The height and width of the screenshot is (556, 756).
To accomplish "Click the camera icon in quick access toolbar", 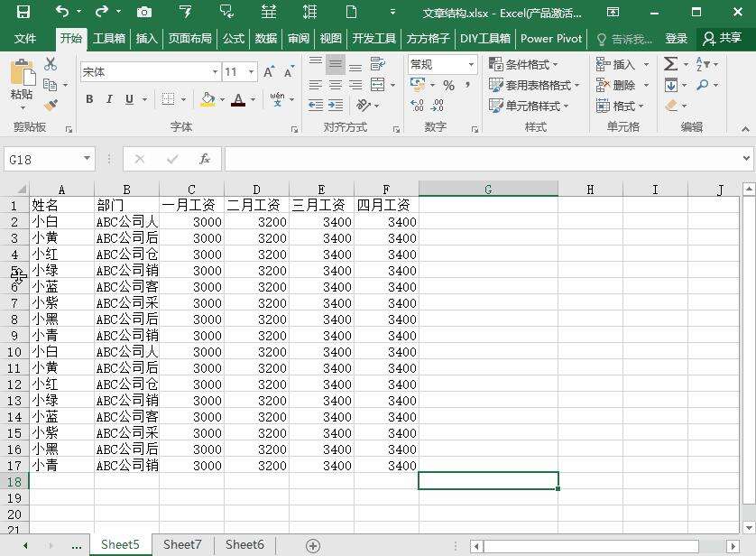I will point(143,13).
